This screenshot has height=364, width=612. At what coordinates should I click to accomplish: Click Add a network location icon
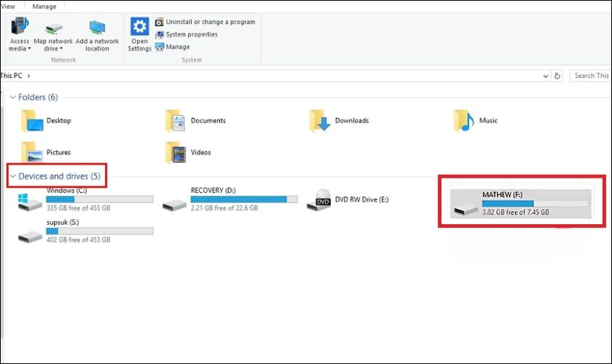(x=97, y=28)
